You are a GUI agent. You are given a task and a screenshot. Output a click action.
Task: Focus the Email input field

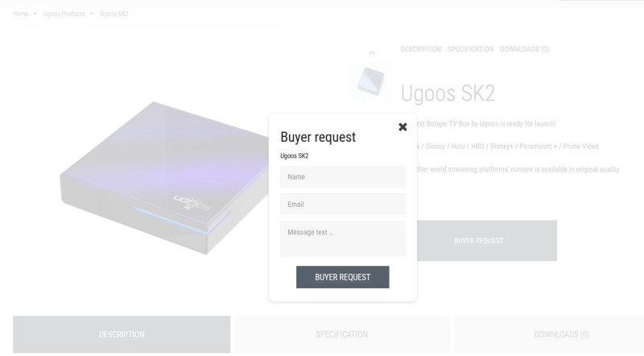coord(343,204)
